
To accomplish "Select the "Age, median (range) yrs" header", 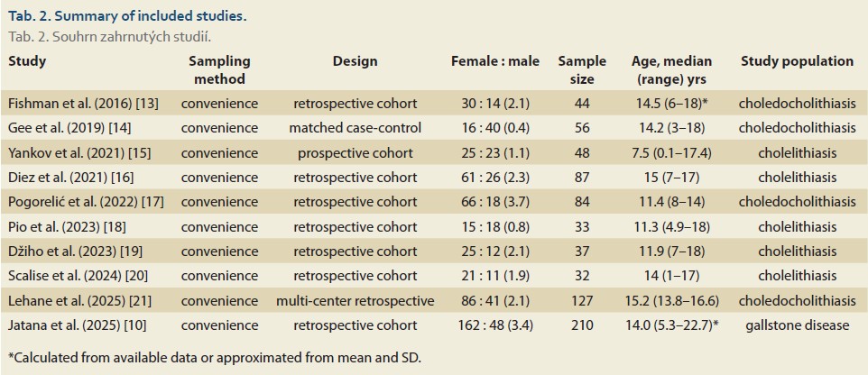I will point(672,70).
